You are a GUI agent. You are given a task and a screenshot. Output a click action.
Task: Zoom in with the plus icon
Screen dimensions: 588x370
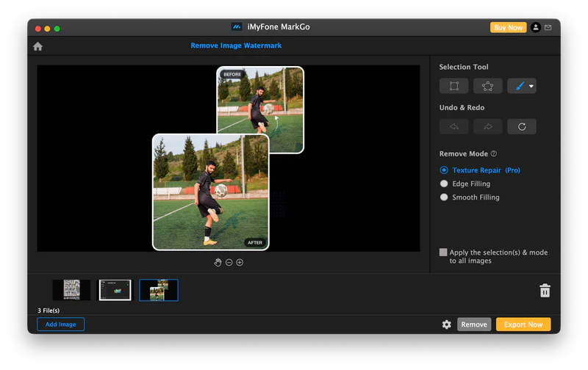240,262
